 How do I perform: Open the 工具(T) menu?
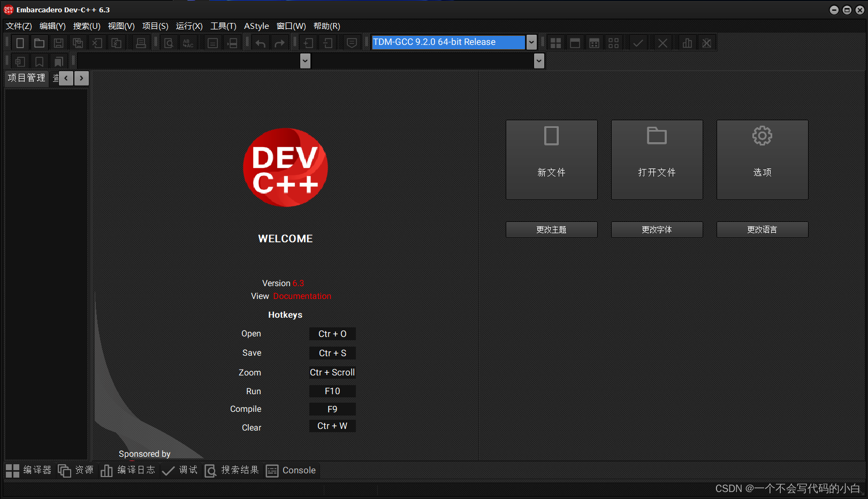coord(223,26)
